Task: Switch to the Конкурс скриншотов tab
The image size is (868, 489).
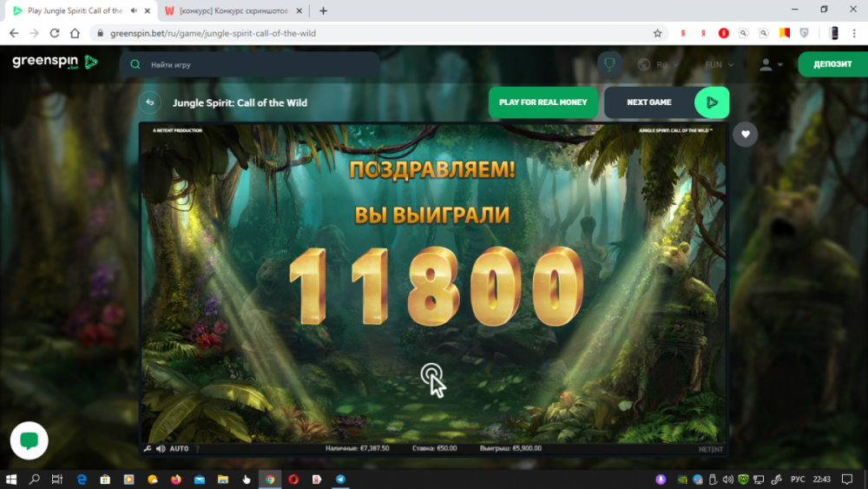Action: coord(233,10)
